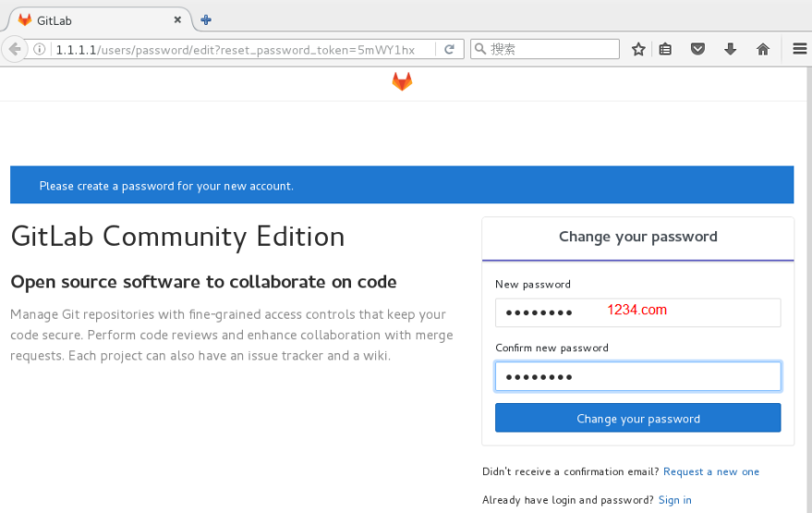Open the site information icon in the address bar
Viewport: 812px width, 513px height.
[40, 49]
